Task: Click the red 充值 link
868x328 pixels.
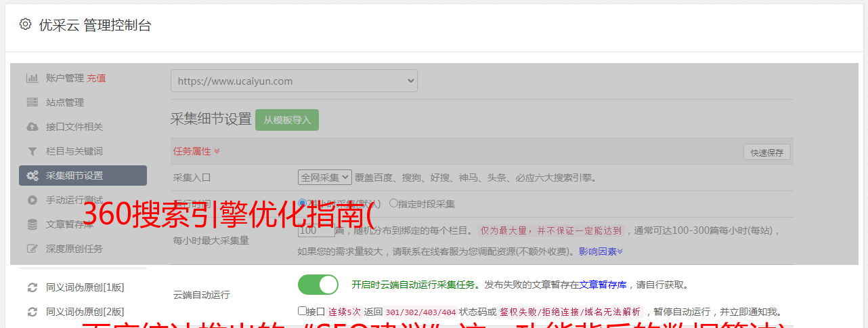Action: 96,78
